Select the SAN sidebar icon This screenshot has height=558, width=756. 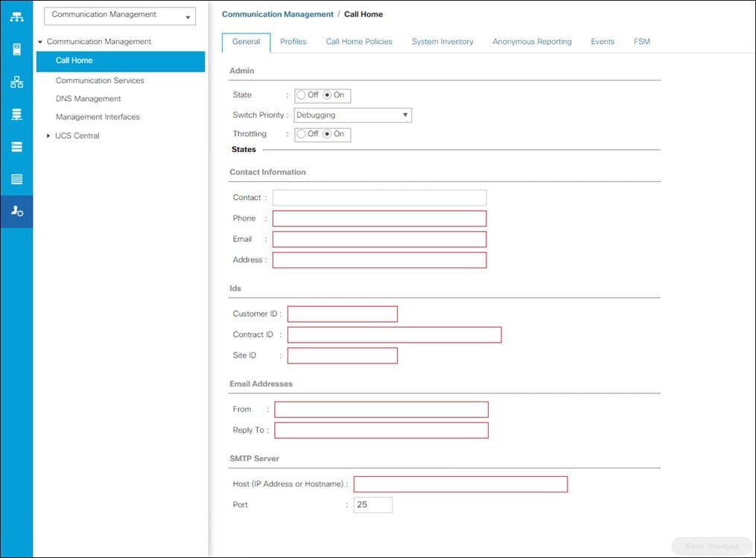click(x=16, y=114)
